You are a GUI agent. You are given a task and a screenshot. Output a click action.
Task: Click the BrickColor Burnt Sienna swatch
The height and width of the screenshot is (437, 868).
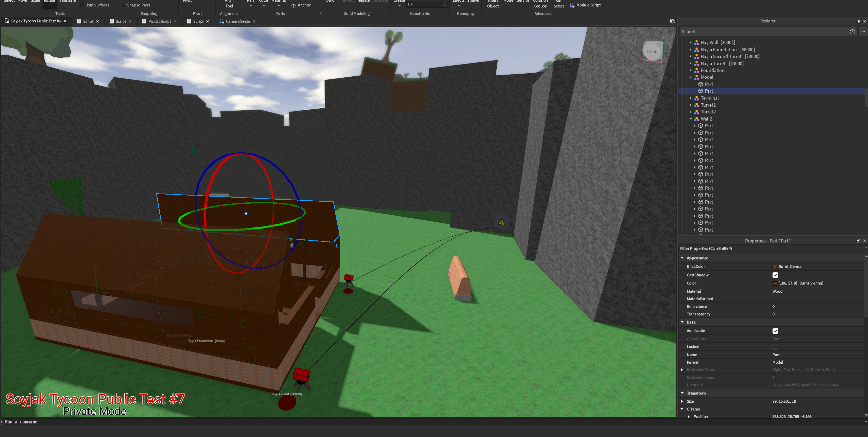775,267
